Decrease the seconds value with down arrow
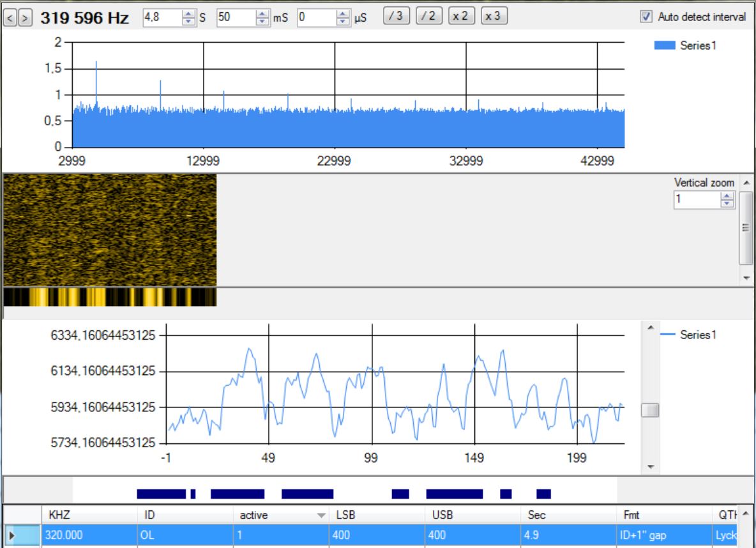This screenshot has width=756, height=548. [x=188, y=22]
